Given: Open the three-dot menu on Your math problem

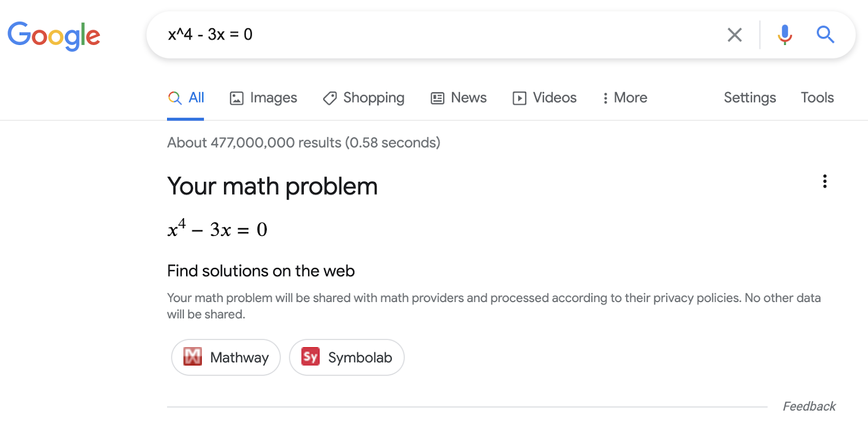Looking at the screenshot, I should tap(825, 181).
